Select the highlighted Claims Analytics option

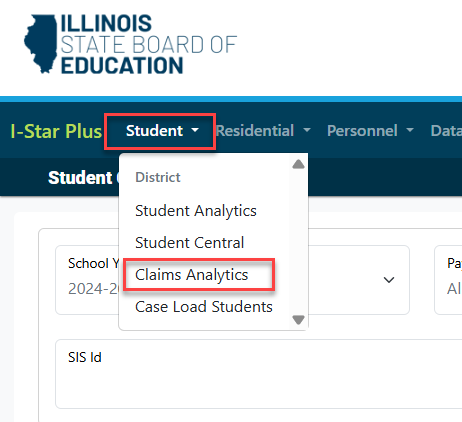(x=192, y=275)
